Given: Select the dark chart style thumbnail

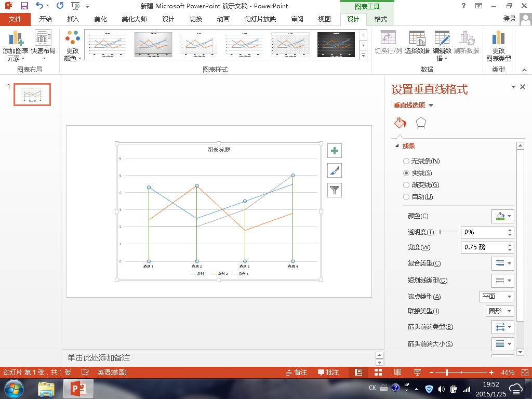Looking at the screenshot, I should pos(336,45).
